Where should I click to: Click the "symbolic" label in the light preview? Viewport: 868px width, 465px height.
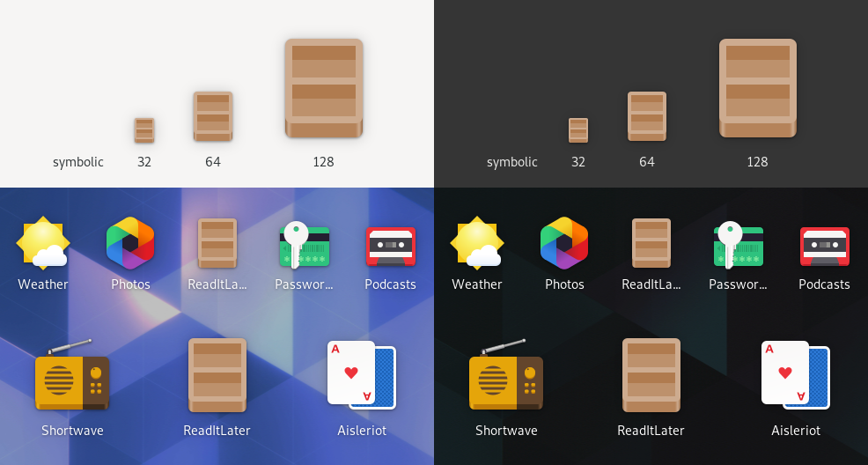tap(78, 162)
